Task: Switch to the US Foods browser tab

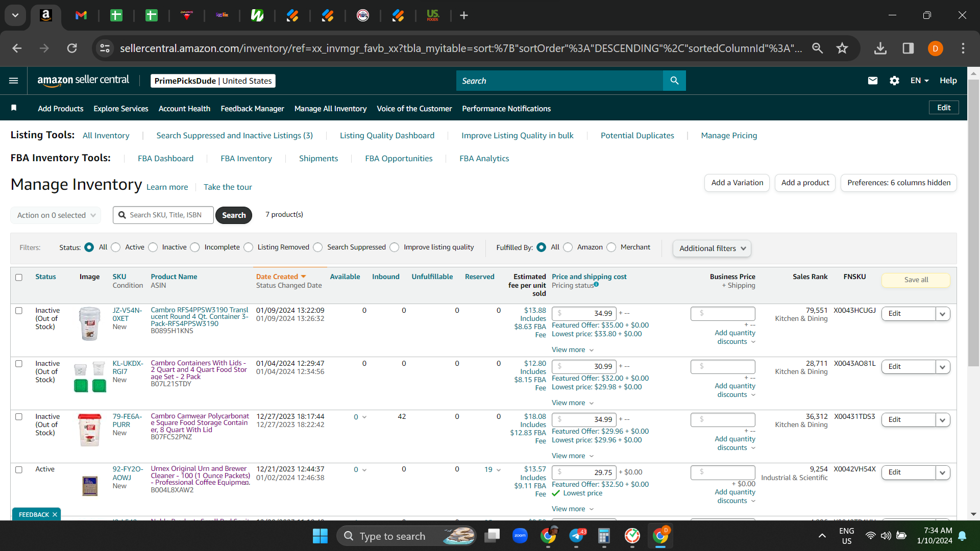Action: click(x=433, y=15)
